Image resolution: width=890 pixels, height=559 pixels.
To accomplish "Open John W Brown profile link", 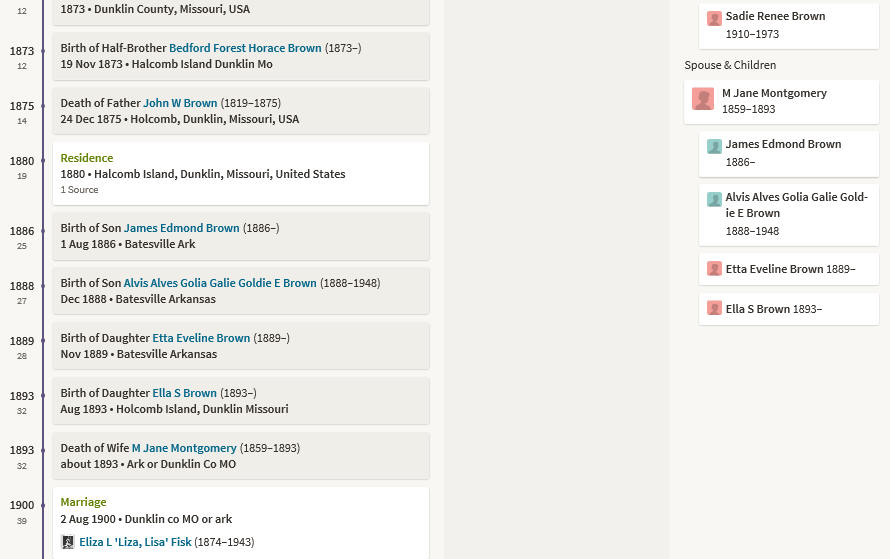I will click(x=180, y=103).
